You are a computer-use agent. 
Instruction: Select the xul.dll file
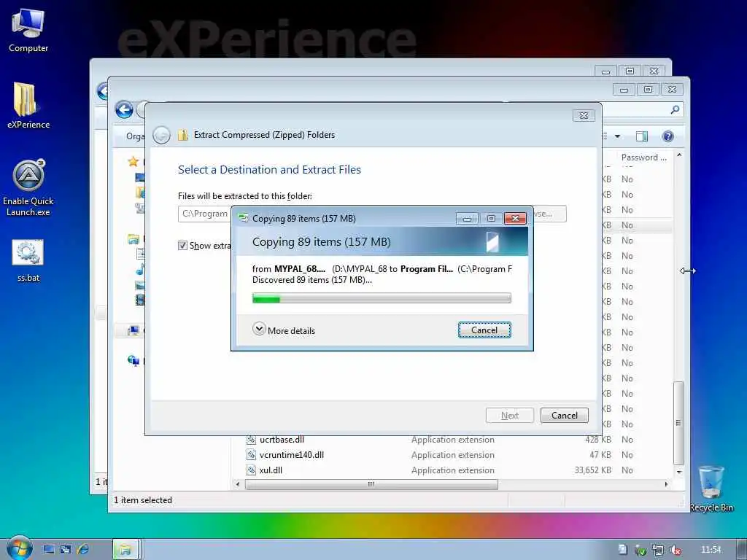pyautogui.click(x=271, y=470)
